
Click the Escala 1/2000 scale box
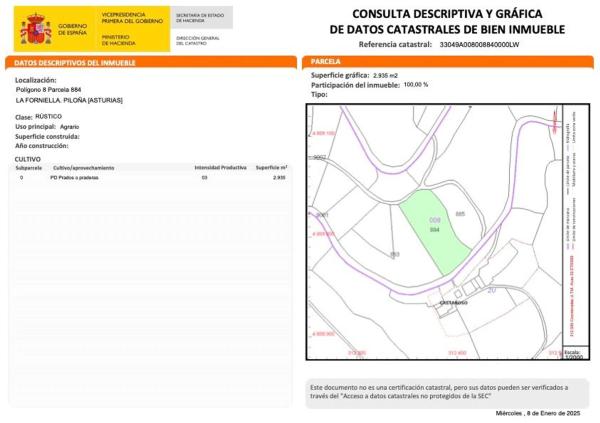click(572, 354)
